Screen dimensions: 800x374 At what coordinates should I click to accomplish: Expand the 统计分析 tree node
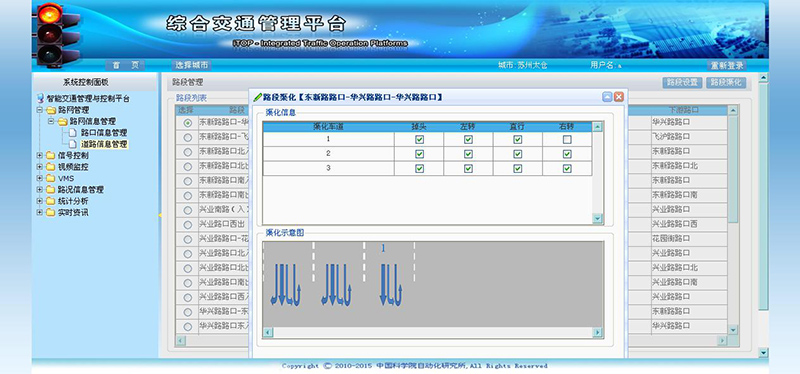40,201
